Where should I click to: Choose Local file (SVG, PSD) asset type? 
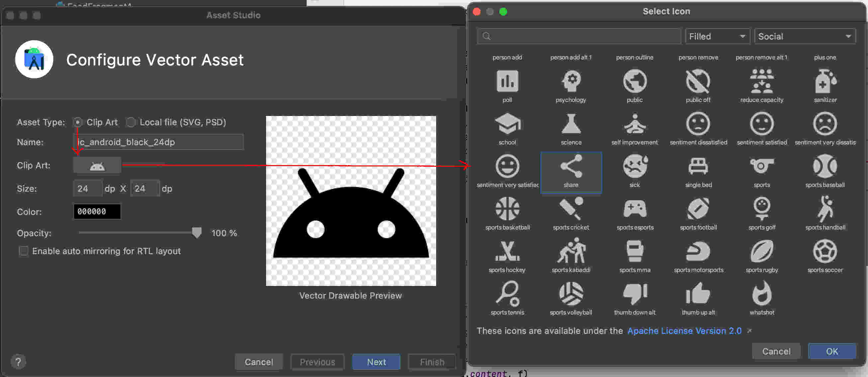[x=131, y=122]
